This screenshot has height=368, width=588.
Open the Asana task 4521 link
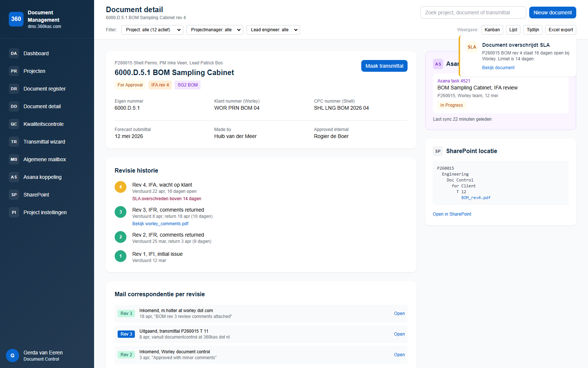[454, 81]
